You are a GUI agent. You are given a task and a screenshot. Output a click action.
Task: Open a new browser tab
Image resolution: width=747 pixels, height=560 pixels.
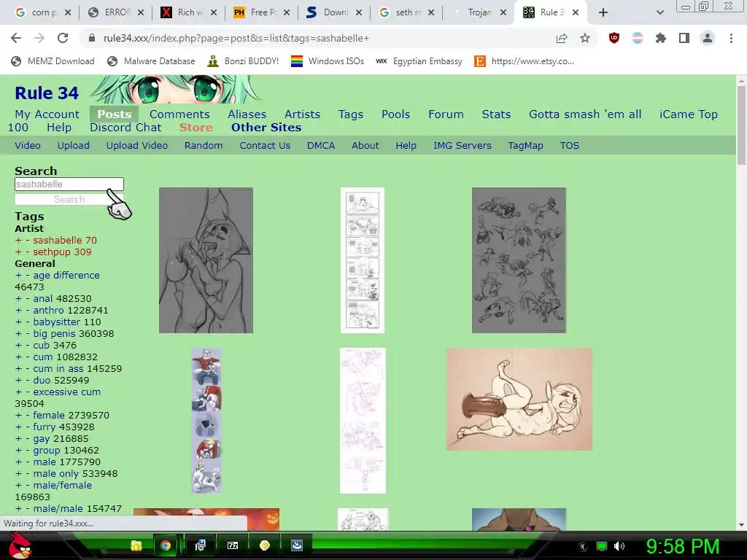(x=603, y=12)
